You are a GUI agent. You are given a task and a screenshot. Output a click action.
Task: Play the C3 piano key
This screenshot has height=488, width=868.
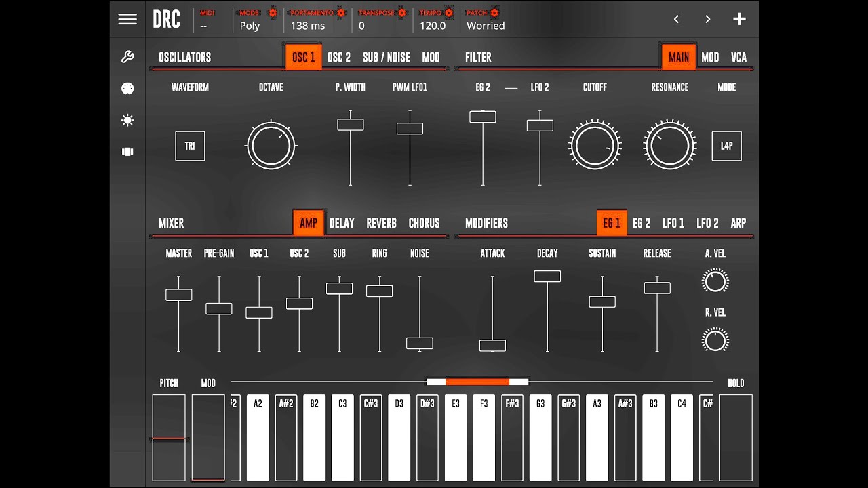coord(342,438)
